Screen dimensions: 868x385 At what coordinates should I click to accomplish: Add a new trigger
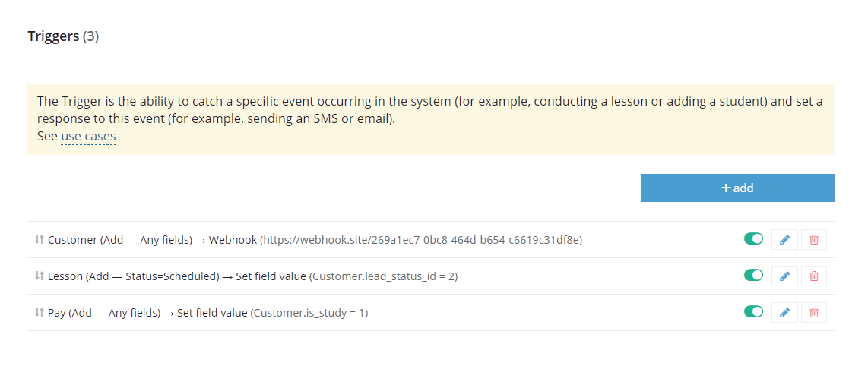(x=737, y=188)
